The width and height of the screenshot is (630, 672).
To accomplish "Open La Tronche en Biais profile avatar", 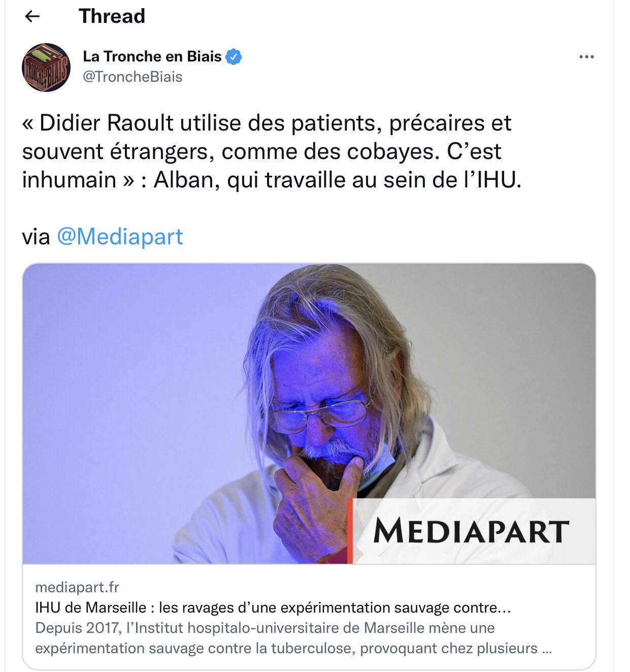I will tap(46, 68).
